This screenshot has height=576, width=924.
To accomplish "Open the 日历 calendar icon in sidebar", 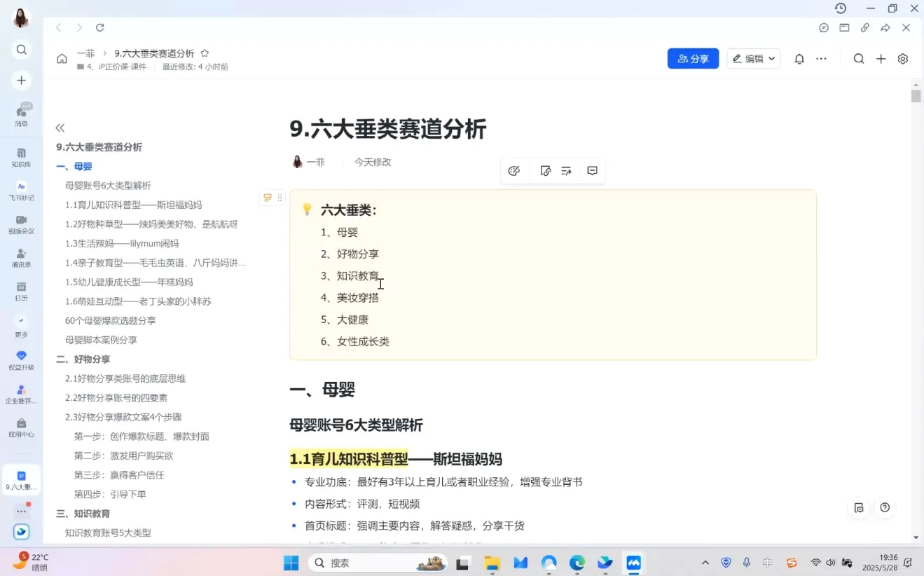I will point(21,289).
